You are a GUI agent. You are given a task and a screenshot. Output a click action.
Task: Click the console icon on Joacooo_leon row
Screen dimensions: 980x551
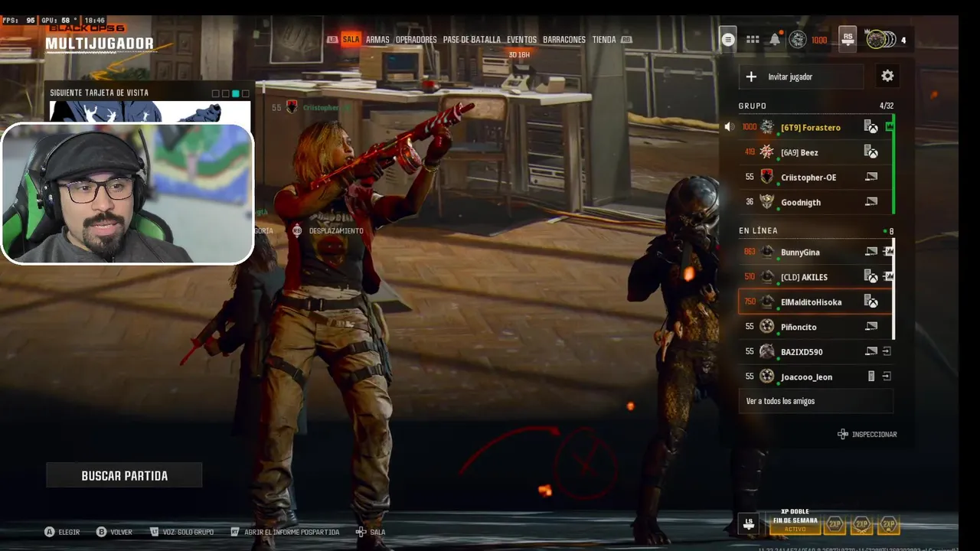click(x=871, y=377)
